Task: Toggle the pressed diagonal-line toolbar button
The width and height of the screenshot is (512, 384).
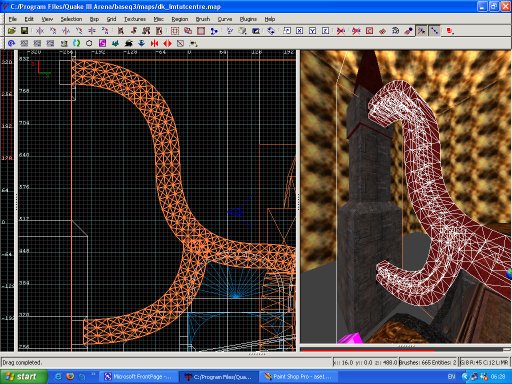Action: (x=434, y=31)
